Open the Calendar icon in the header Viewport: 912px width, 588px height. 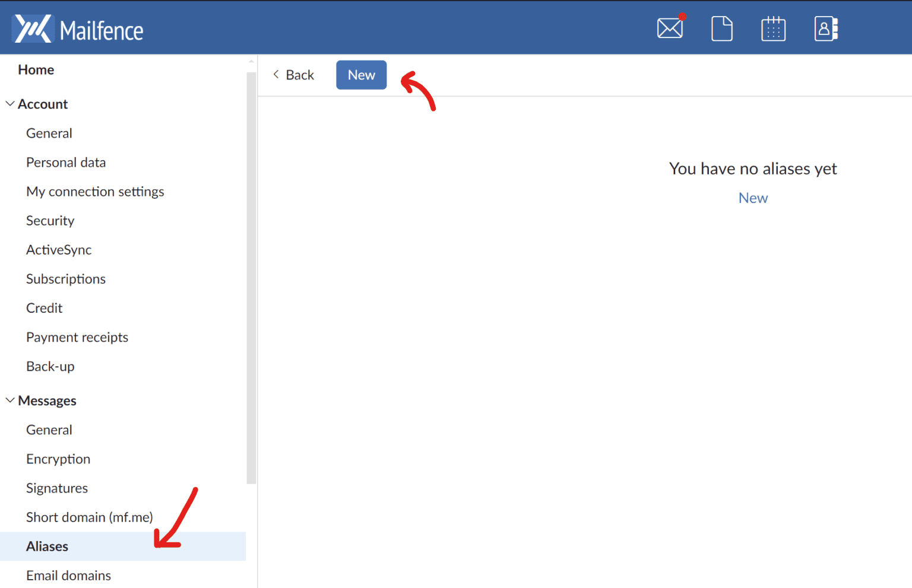(773, 28)
